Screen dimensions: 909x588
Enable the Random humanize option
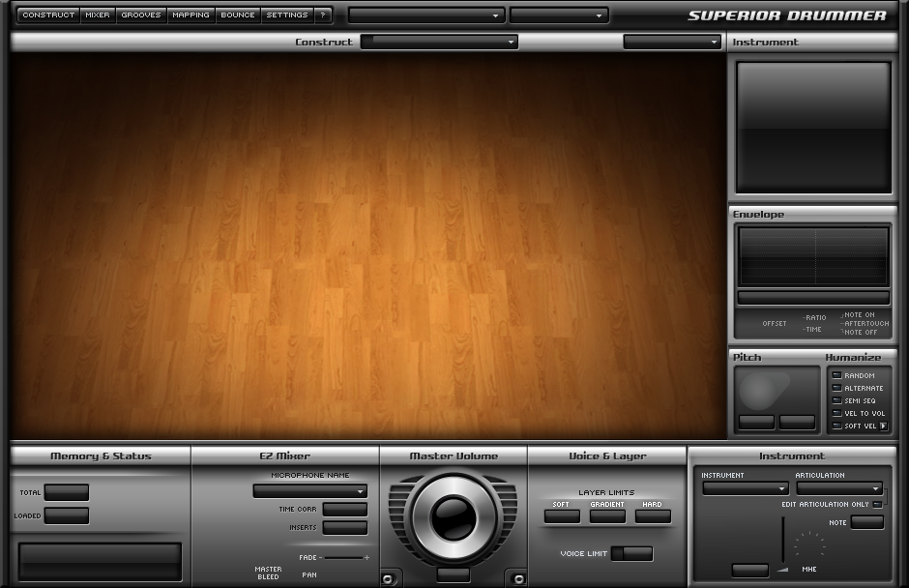836,375
